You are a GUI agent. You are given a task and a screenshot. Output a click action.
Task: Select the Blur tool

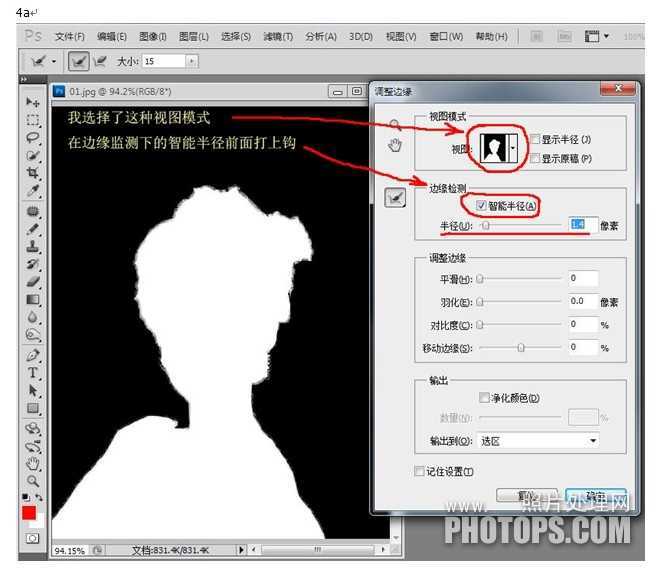(x=33, y=317)
